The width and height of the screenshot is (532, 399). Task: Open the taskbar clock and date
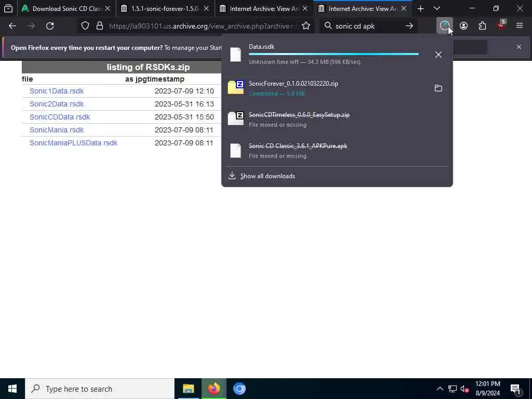[x=487, y=389]
